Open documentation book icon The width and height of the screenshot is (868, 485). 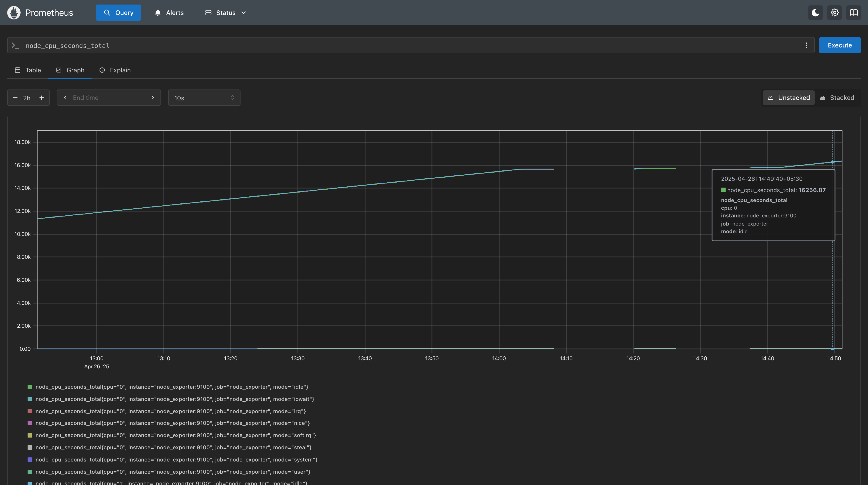point(854,12)
